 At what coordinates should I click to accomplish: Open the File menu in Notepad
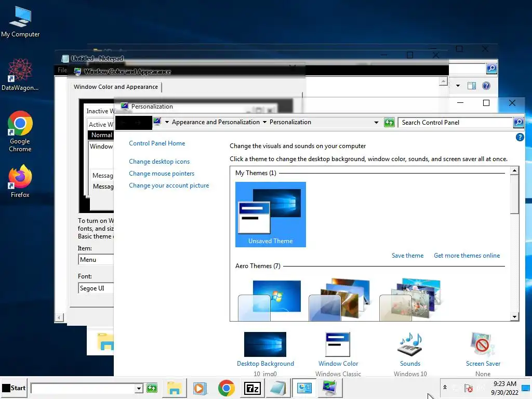62,70
